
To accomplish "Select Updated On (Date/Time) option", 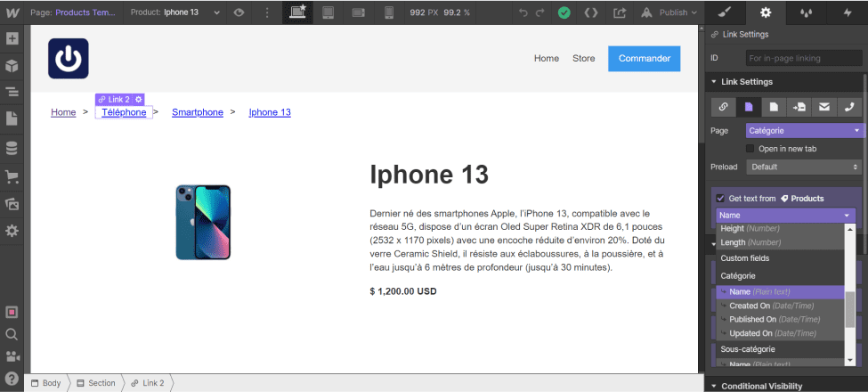I will (780, 333).
